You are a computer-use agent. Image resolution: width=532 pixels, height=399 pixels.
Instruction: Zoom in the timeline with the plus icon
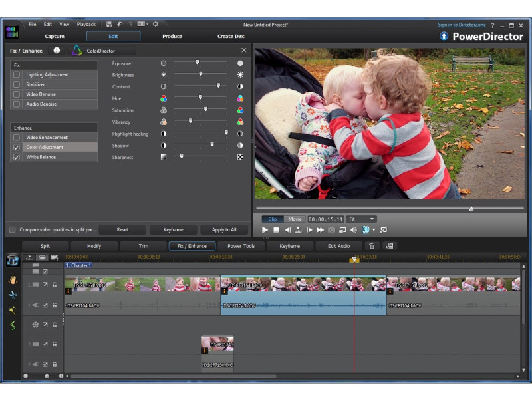click(x=61, y=376)
